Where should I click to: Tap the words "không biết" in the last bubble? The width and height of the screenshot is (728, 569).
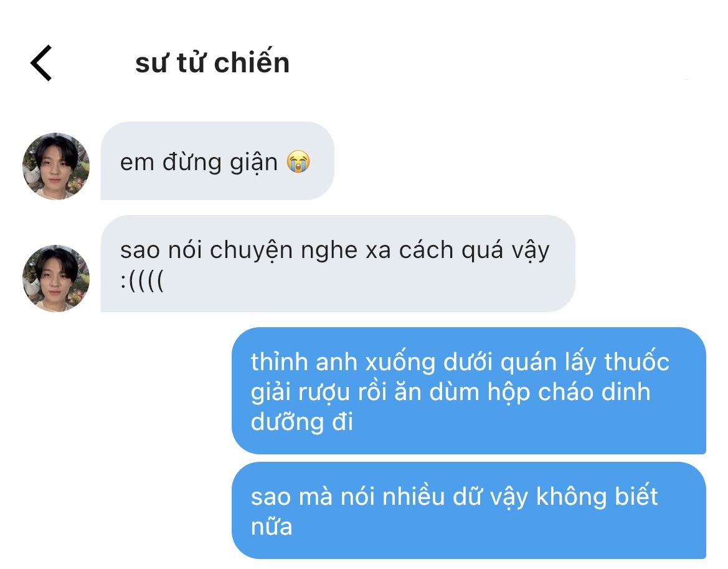597,496
